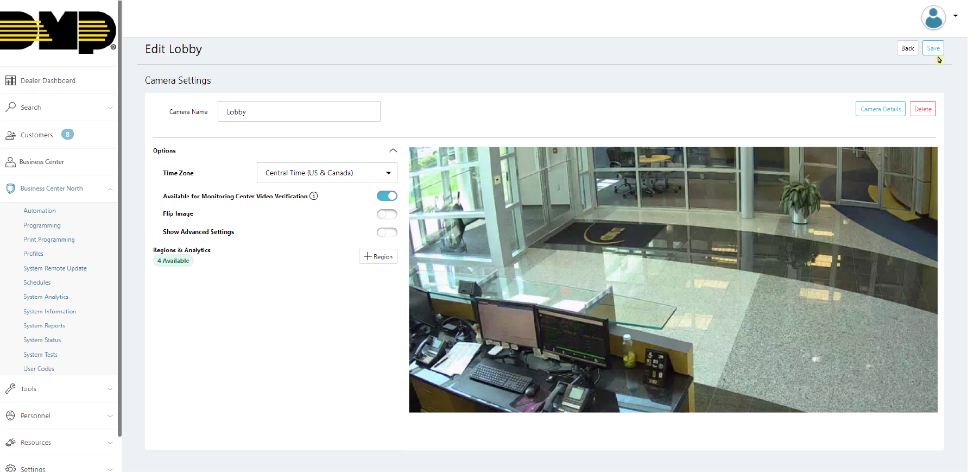The height and width of the screenshot is (472, 980).
Task: Go to Schedules menu item
Action: pyautogui.click(x=37, y=282)
